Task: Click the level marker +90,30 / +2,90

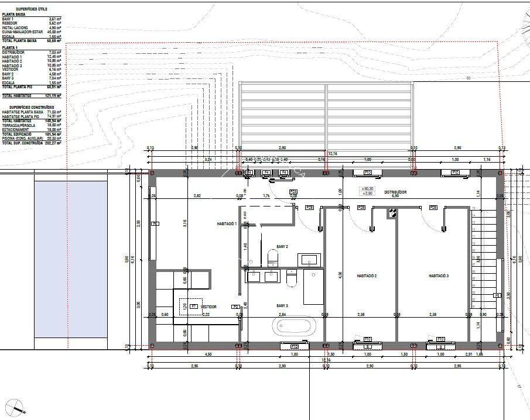Action: pyautogui.click(x=367, y=191)
